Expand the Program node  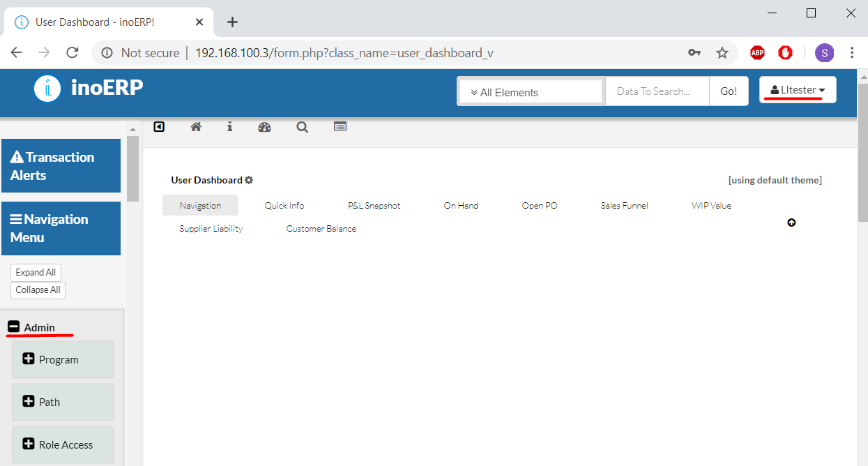tap(29, 359)
